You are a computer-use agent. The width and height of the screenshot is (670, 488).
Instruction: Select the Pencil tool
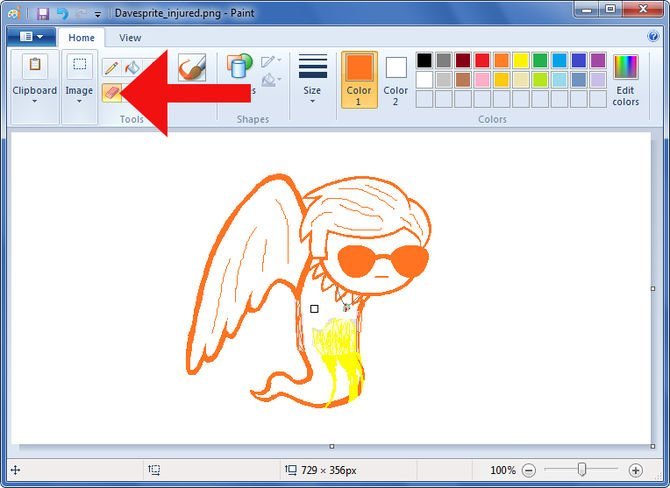point(111,68)
